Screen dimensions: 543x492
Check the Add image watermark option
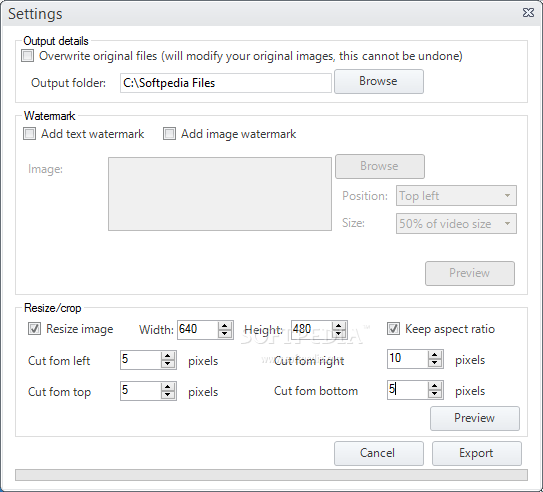click(x=169, y=134)
